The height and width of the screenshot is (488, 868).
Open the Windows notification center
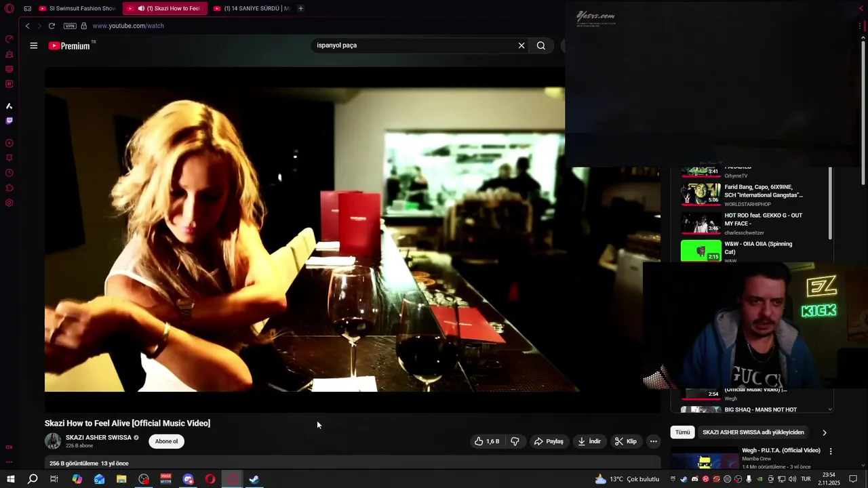pyautogui.click(x=853, y=479)
